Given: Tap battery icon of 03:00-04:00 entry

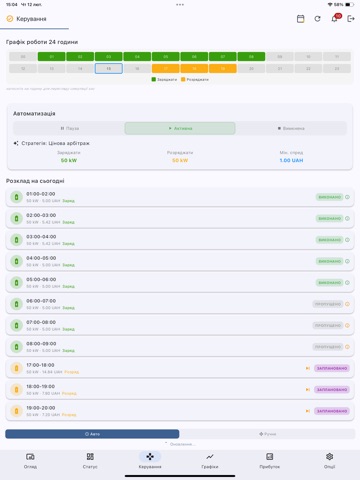Looking at the screenshot, I should click(16, 240).
